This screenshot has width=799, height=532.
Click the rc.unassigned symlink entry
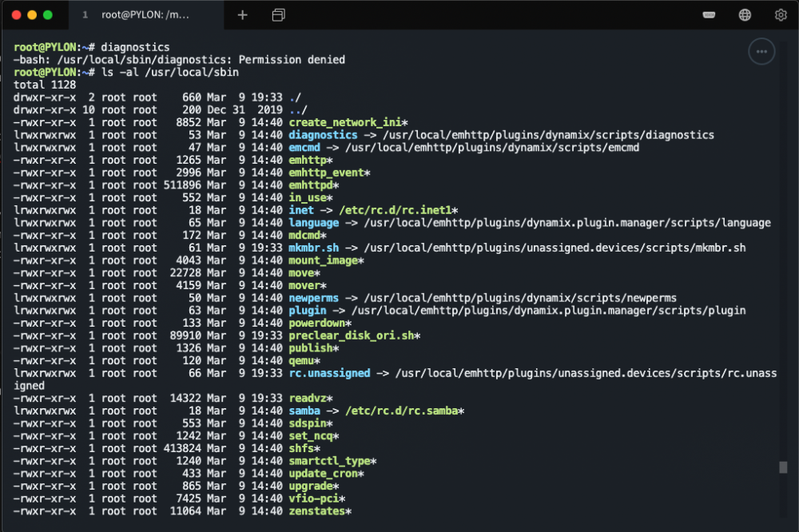click(x=329, y=374)
